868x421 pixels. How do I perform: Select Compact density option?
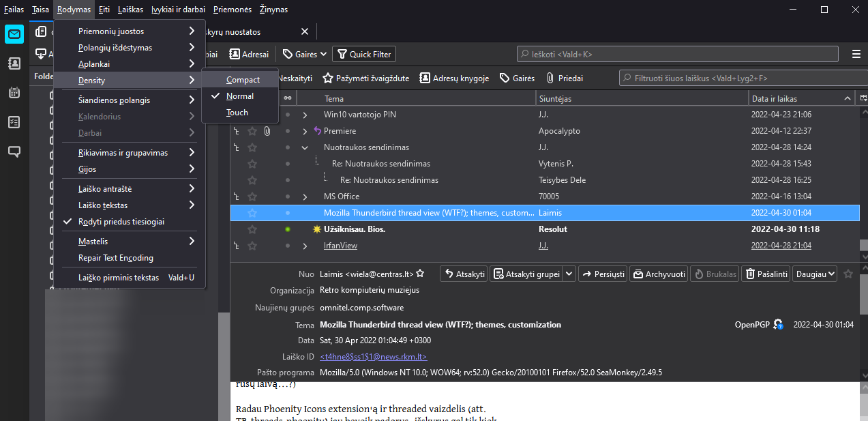pyautogui.click(x=243, y=80)
